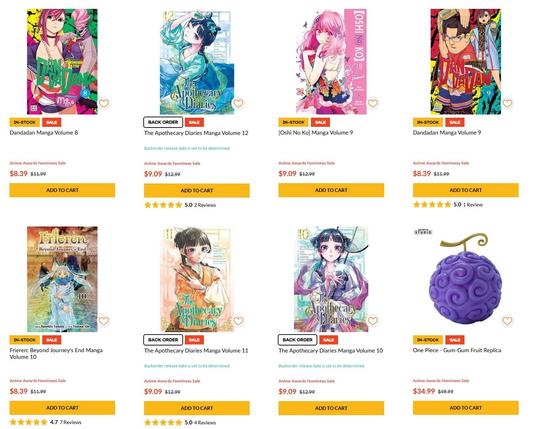Viewport: 537px width, 429px height.
Task: Add Oshi No Ko Volume 9 to wishlist heart
Action: [x=373, y=103]
